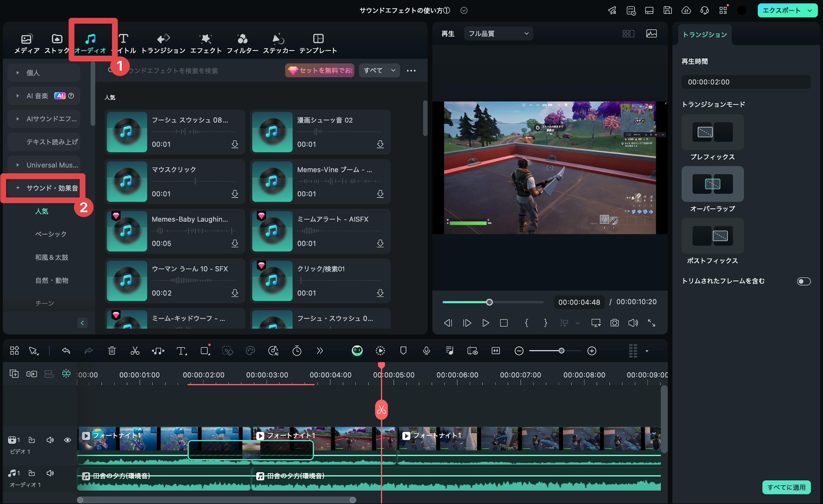
Task: Click the preview play button
Action: click(x=485, y=323)
